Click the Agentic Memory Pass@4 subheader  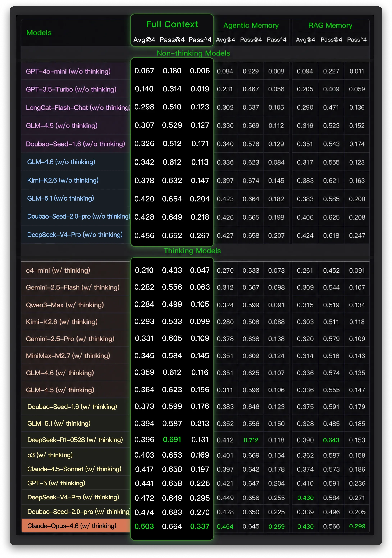(x=251, y=40)
